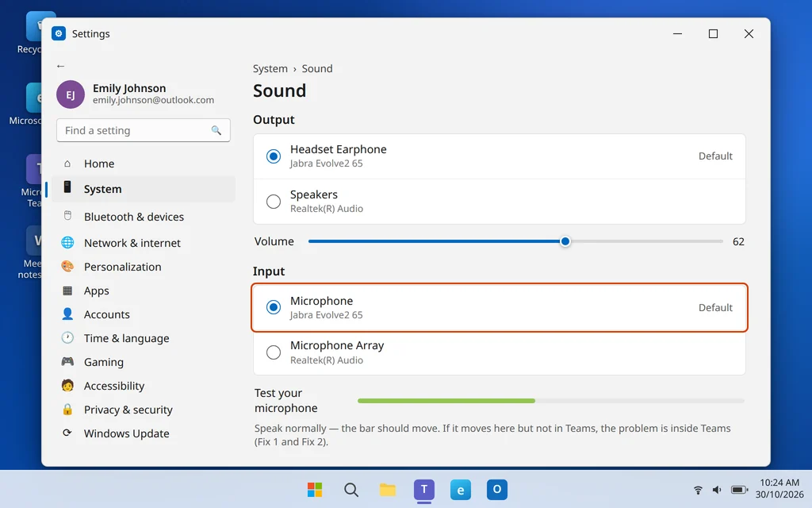Click 'Realtek(R) Audio' under Microphone Array
812x508 pixels.
(326, 360)
